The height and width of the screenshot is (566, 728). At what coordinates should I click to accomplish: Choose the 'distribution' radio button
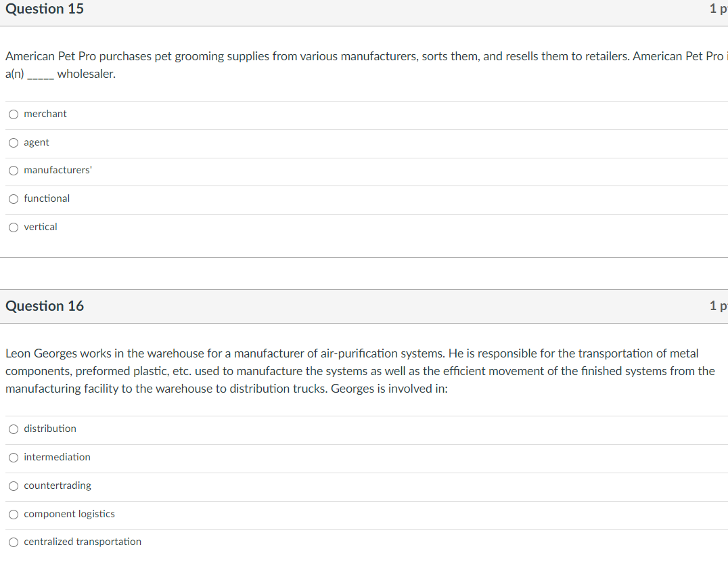[14, 429]
